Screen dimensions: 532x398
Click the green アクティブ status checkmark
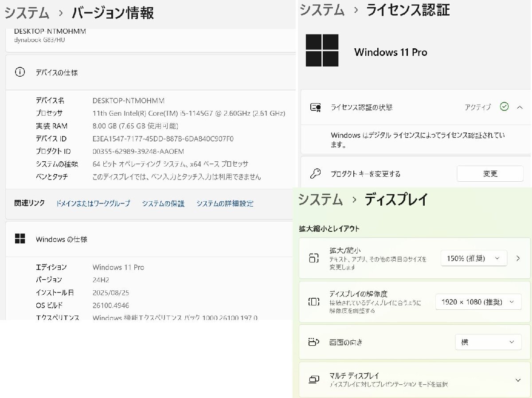click(505, 107)
